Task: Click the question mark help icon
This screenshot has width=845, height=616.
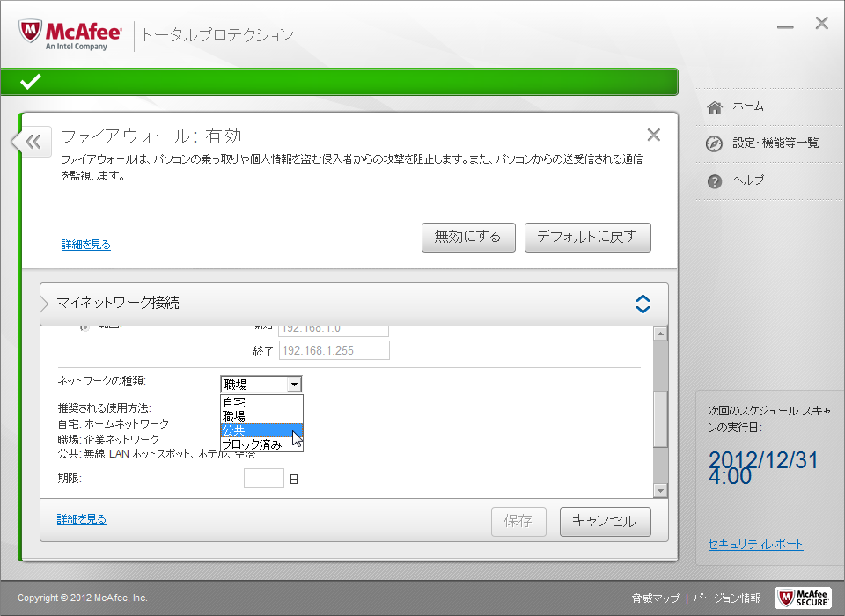Action: tap(715, 181)
